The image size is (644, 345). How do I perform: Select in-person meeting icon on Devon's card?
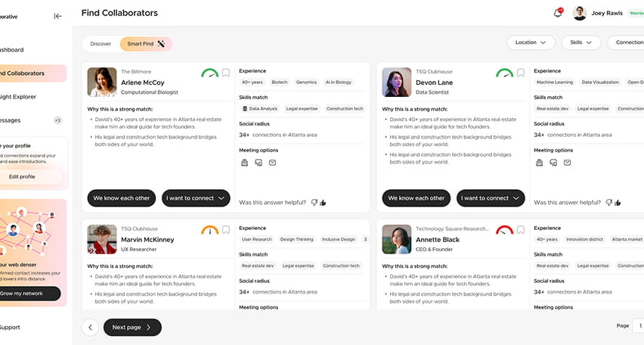[x=539, y=163]
